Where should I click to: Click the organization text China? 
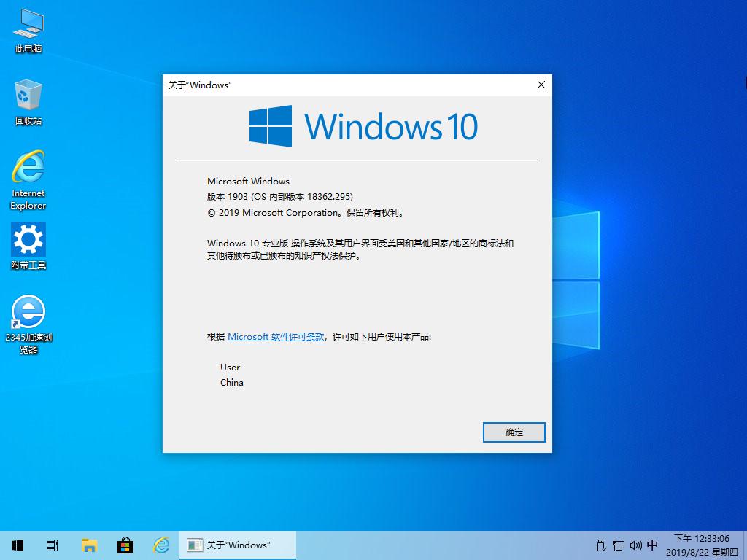click(231, 382)
